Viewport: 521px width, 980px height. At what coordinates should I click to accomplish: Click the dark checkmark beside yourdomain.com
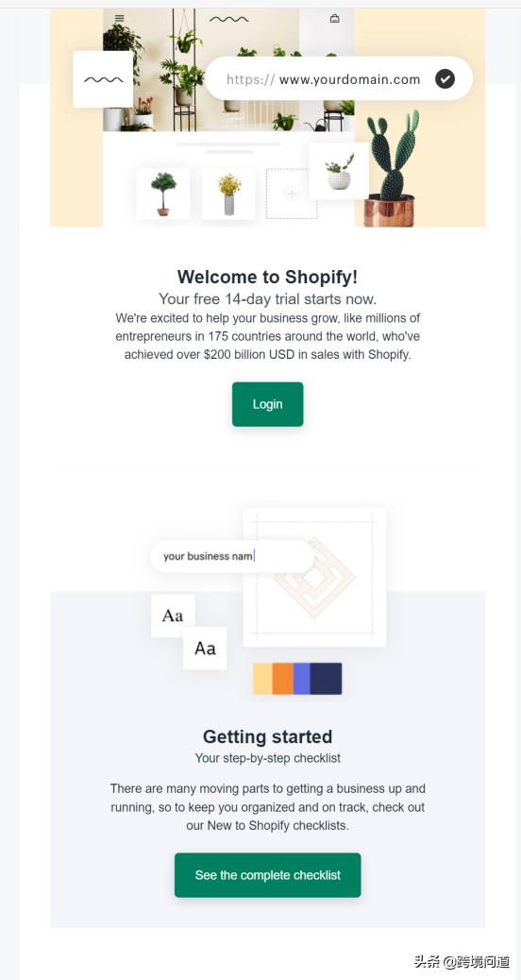click(445, 78)
